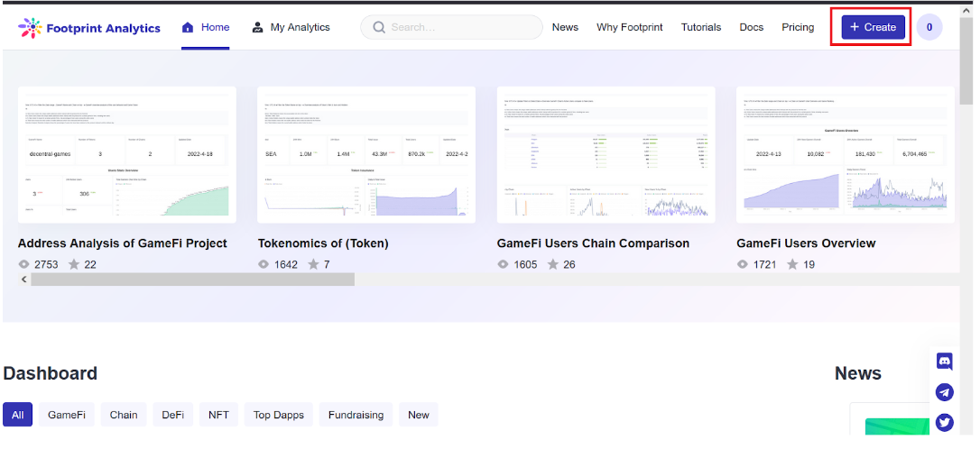Select the DeFi dashboard filter
Image resolution: width=980 pixels, height=449 pixels.
(x=173, y=415)
